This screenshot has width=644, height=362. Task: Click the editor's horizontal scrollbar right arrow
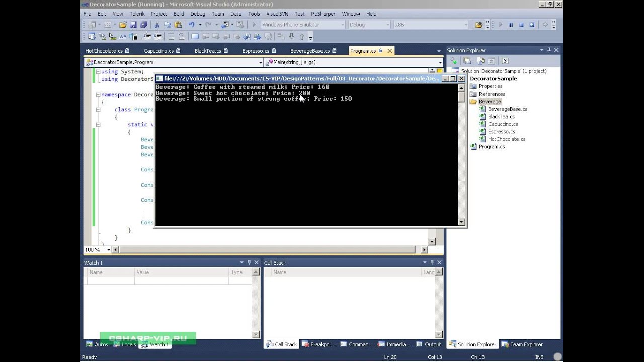coord(424,249)
